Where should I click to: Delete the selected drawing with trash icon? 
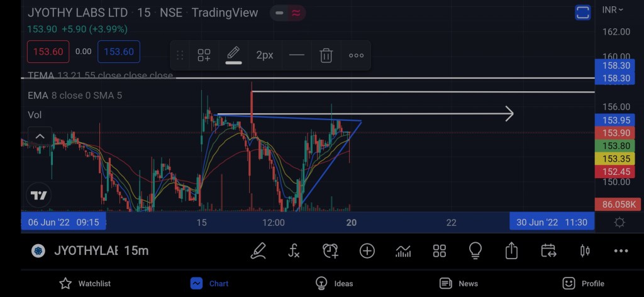pyautogui.click(x=326, y=55)
